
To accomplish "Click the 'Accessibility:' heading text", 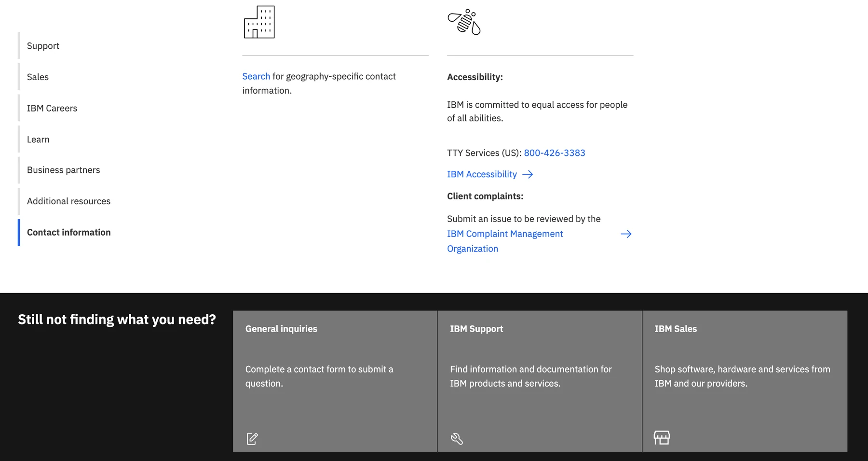I will tap(475, 77).
